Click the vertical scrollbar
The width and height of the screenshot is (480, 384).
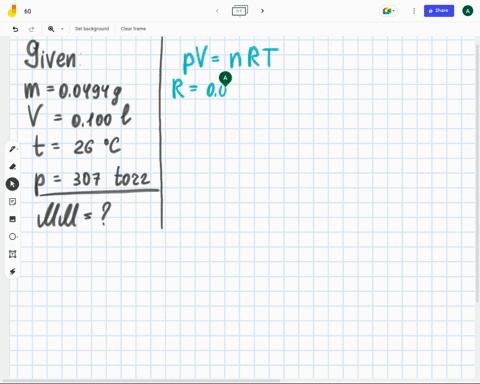pyautogui.click(x=478, y=173)
